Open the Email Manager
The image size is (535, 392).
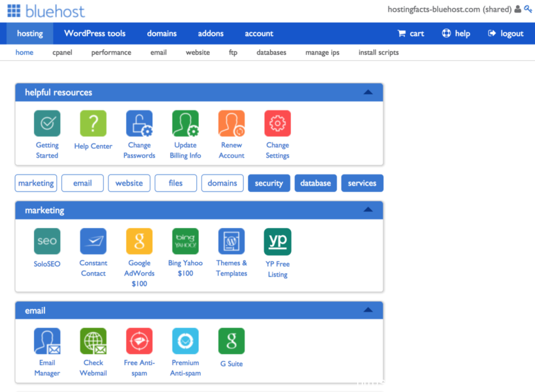pyautogui.click(x=47, y=341)
